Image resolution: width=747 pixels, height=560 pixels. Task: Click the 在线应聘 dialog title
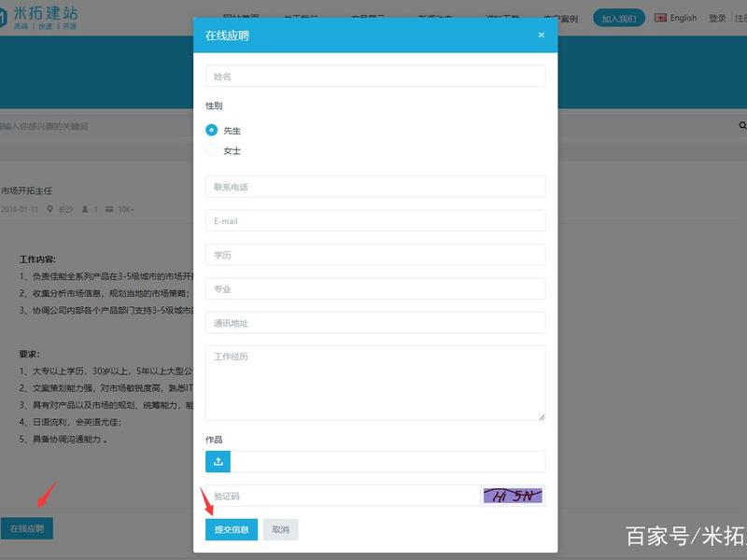coord(227,35)
